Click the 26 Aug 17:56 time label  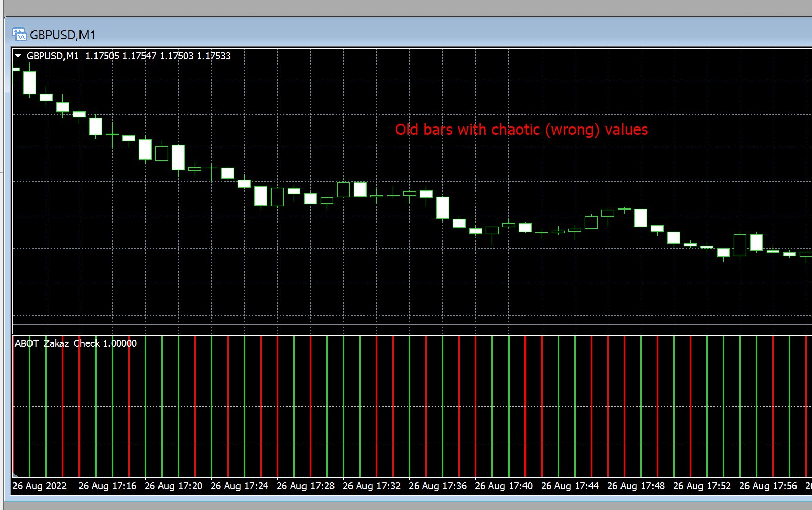(768, 486)
